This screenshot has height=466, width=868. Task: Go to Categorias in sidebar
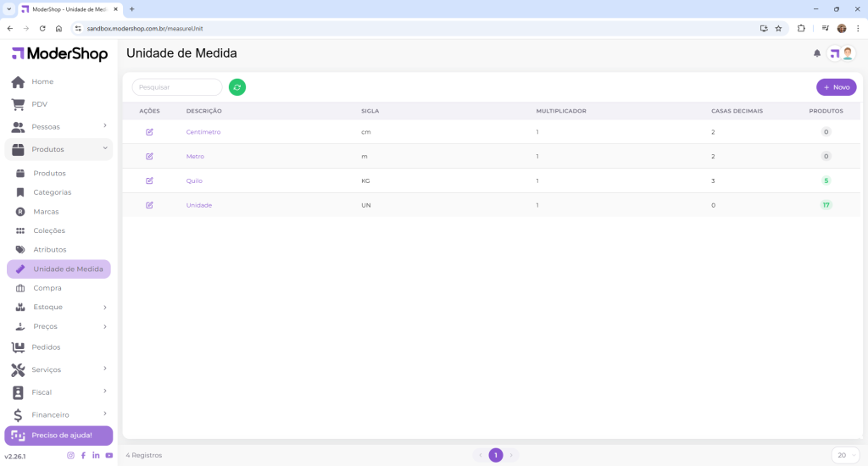(x=52, y=192)
